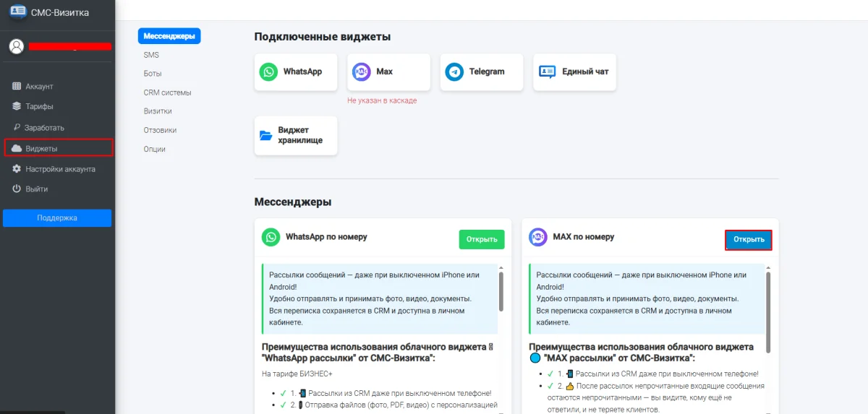868x414 pixels.
Task: Click the WhatsApp по номеру icon
Action: pos(271,236)
